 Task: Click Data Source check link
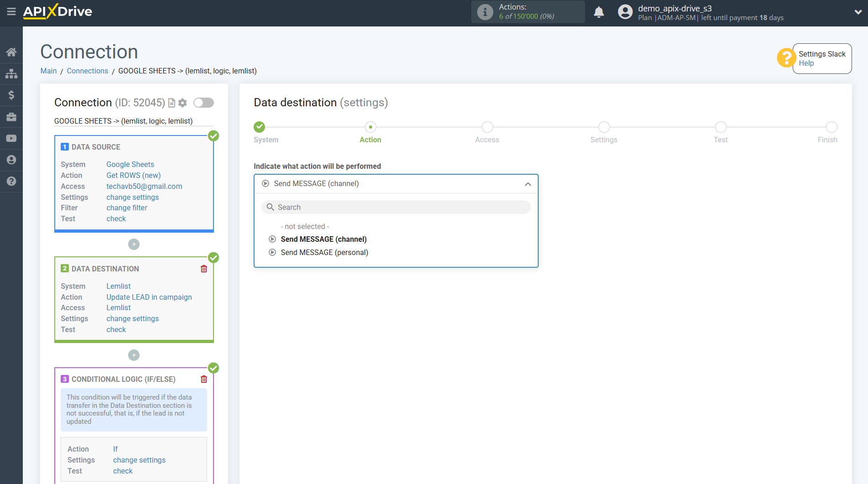click(x=116, y=219)
